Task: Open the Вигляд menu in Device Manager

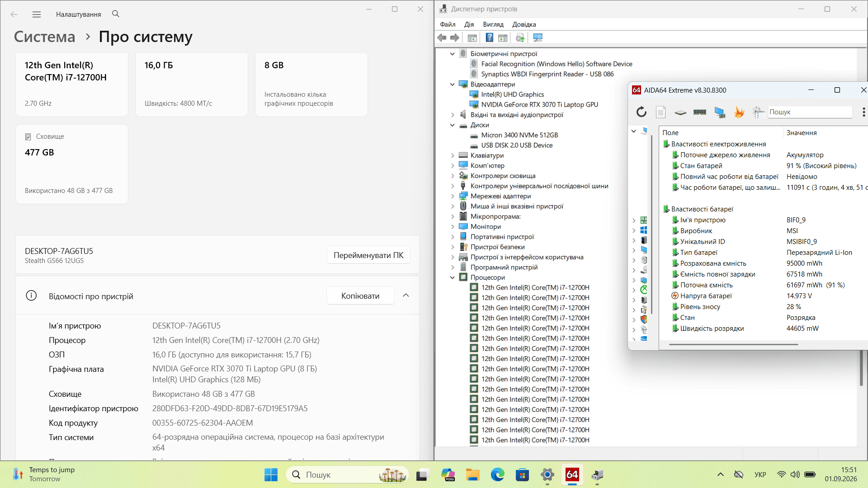Action: (493, 24)
